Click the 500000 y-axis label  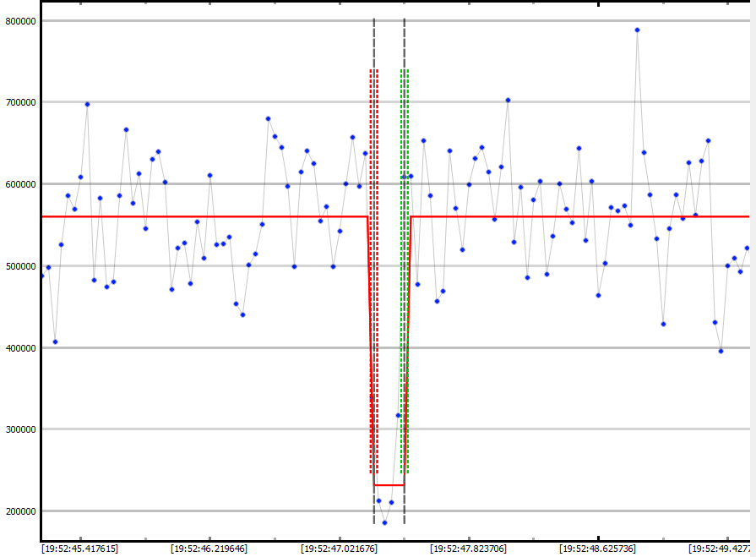tap(20, 266)
